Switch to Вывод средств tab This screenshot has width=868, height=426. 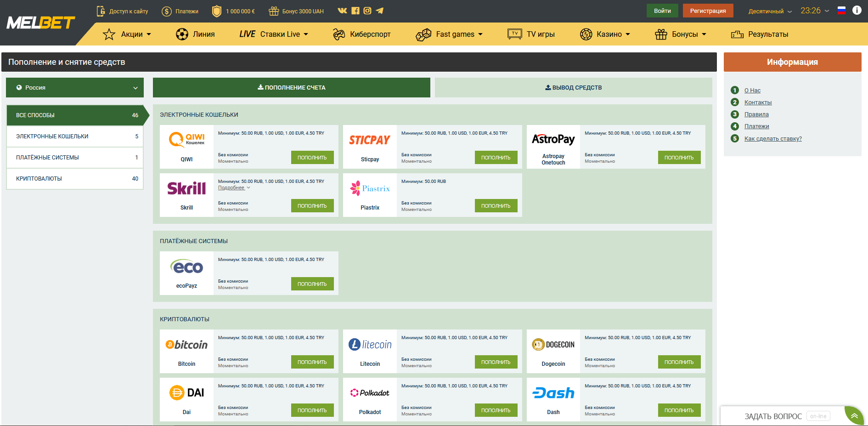coord(574,87)
